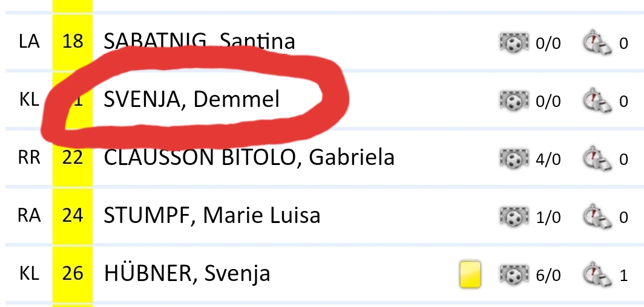
Task: Select player SVENJA, Demmel
Action: pos(191,100)
